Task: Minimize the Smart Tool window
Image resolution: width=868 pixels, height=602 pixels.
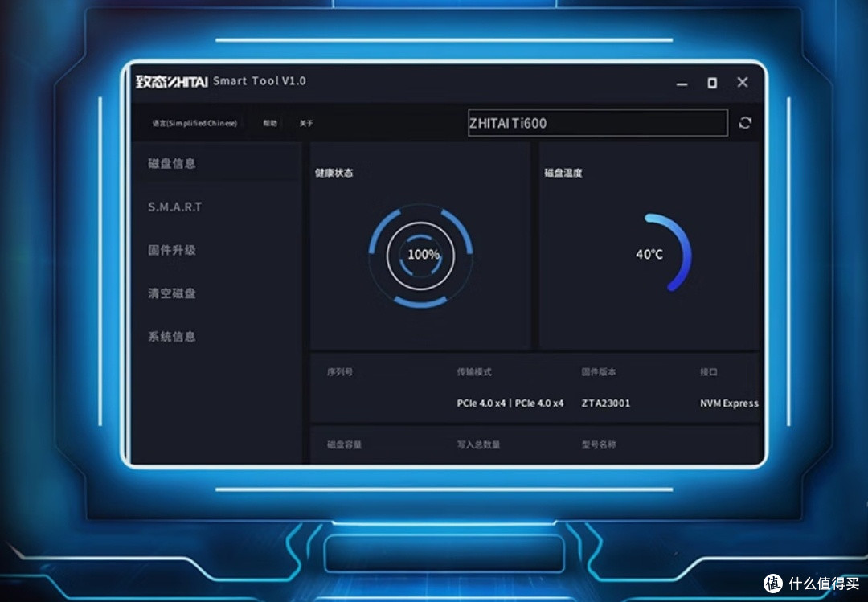Action: 682,84
